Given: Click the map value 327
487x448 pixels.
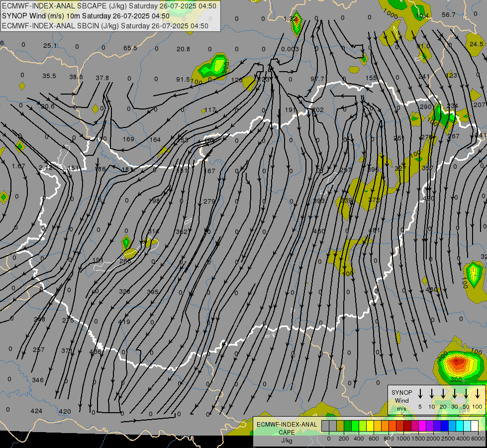Looking at the screenshot, I should click(400, 168).
